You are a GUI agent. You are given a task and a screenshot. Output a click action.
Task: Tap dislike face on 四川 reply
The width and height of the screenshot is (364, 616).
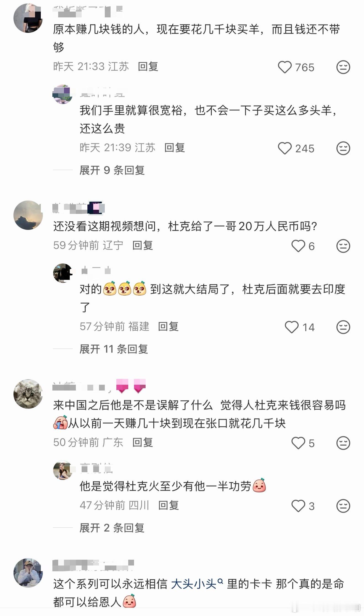click(x=343, y=506)
